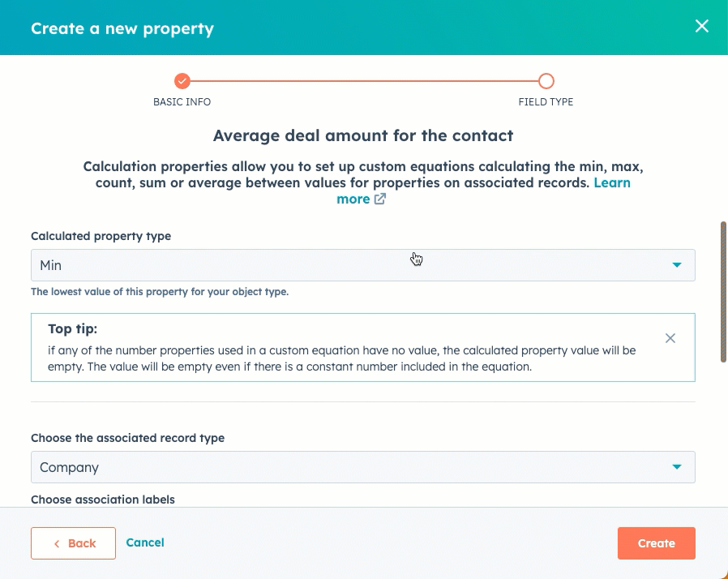Create the new property
The height and width of the screenshot is (579, 728).
[x=656, y=543]
